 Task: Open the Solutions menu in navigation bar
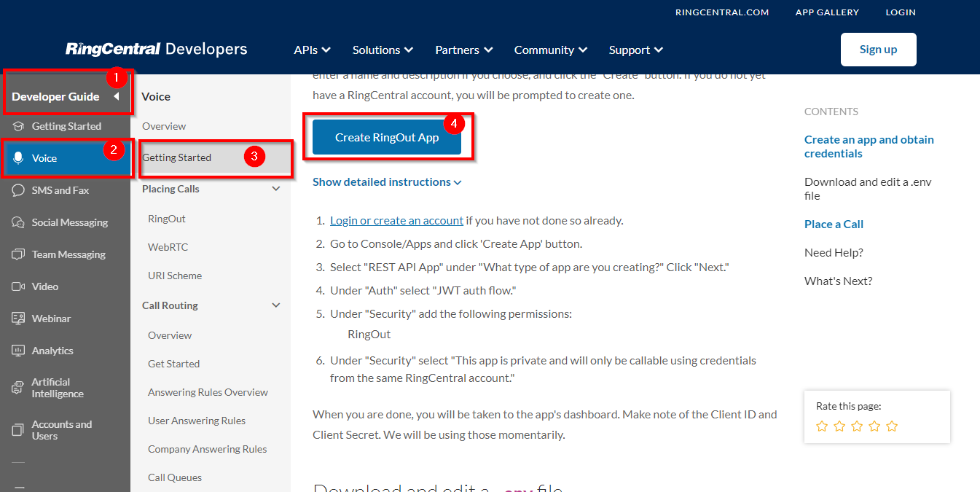(383, 50)
